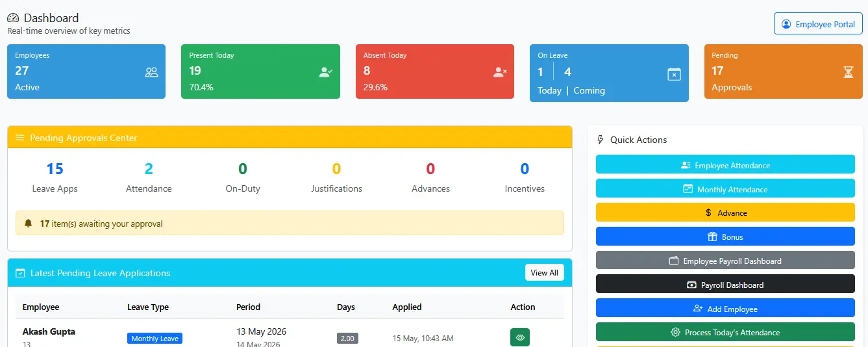Click the 0 On-Duty counter
The image size is (868, 347).
[x=243, y=177]
